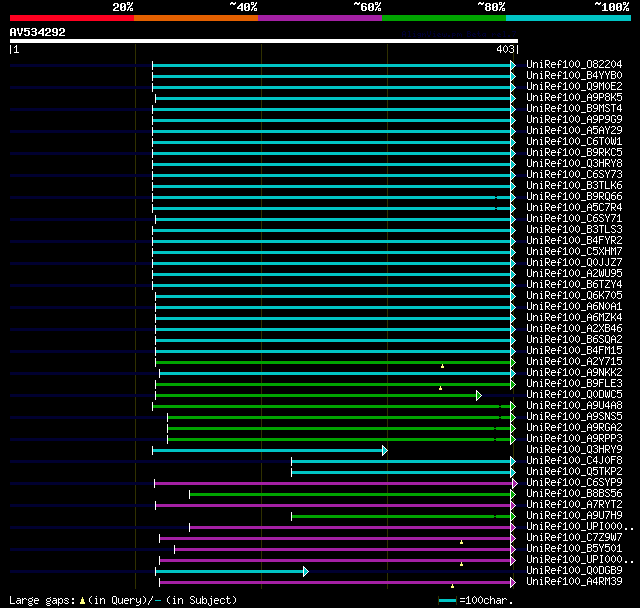Select the UniRef100_B9RKC5 label

[574, 153]
